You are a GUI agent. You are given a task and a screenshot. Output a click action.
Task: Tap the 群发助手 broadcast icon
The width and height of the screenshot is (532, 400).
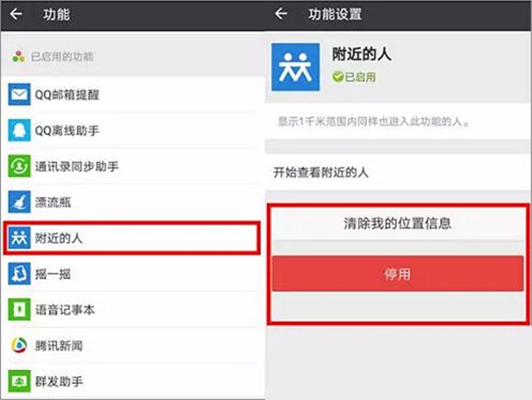tap(19, 381)
